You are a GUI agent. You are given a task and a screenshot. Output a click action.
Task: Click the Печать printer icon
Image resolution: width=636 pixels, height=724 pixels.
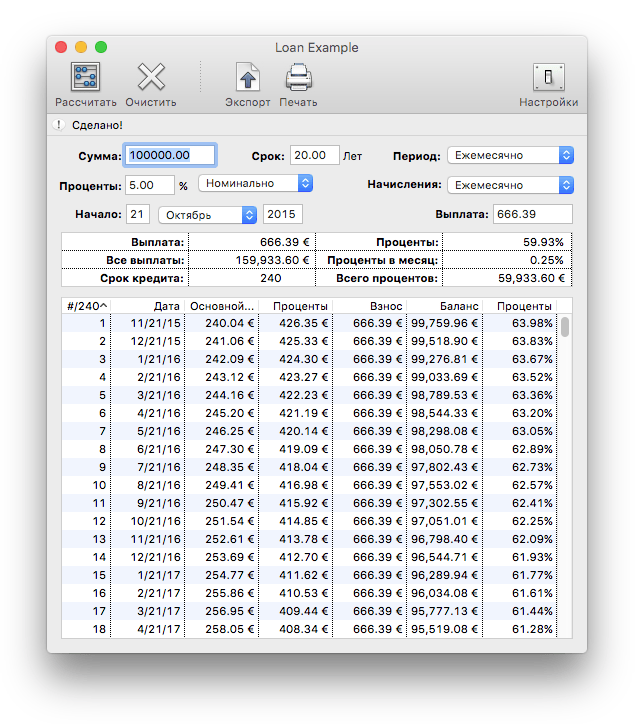(298, 78)
